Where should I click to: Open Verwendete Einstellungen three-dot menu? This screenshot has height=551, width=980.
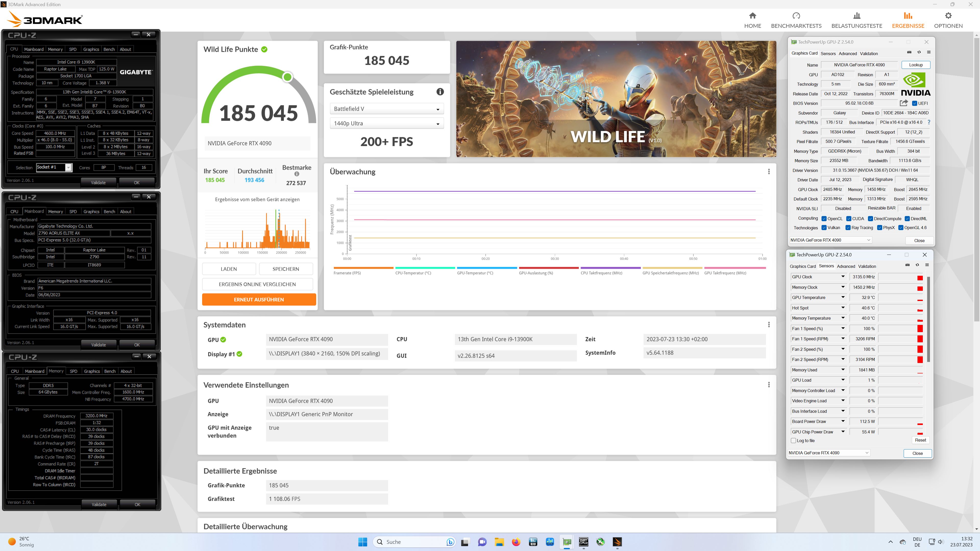(x=769, y=384)
